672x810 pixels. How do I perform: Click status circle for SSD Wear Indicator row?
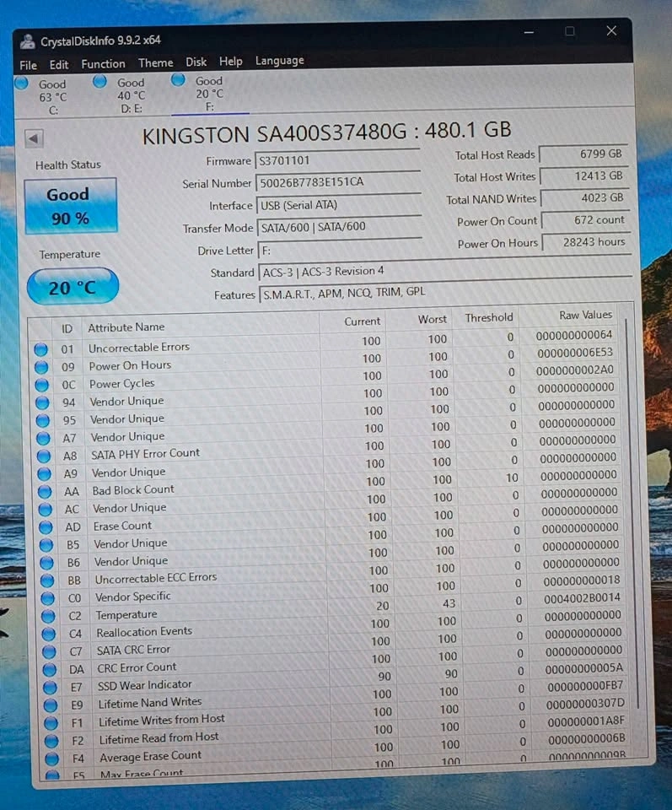50,688
